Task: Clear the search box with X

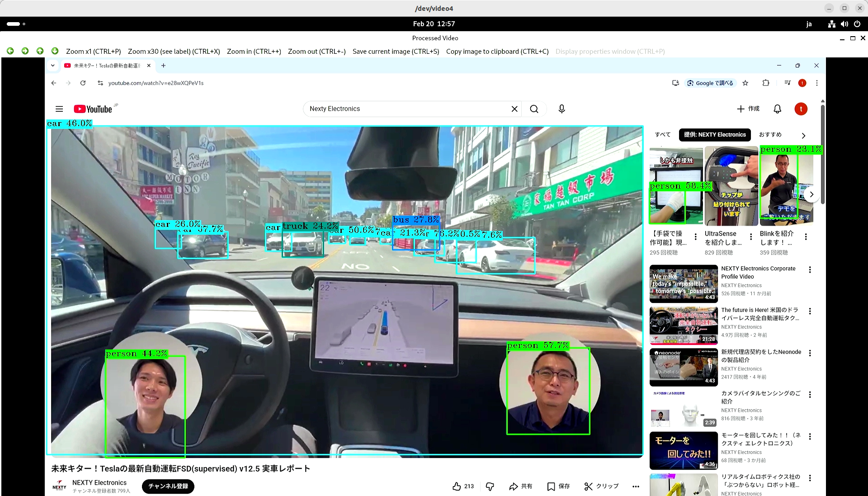Action: [514, 109]
